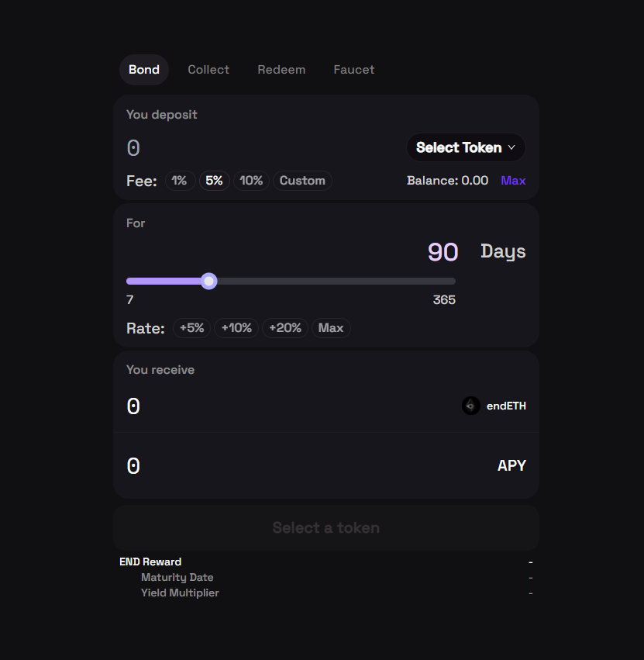Open the Faucet tab

(x=353, y=70)
